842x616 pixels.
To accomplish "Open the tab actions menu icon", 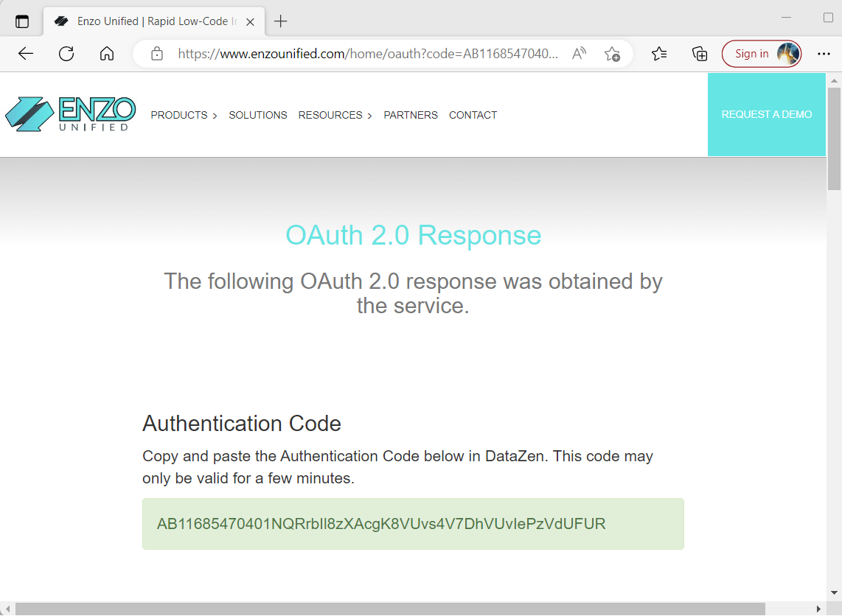I will point(22,21).
